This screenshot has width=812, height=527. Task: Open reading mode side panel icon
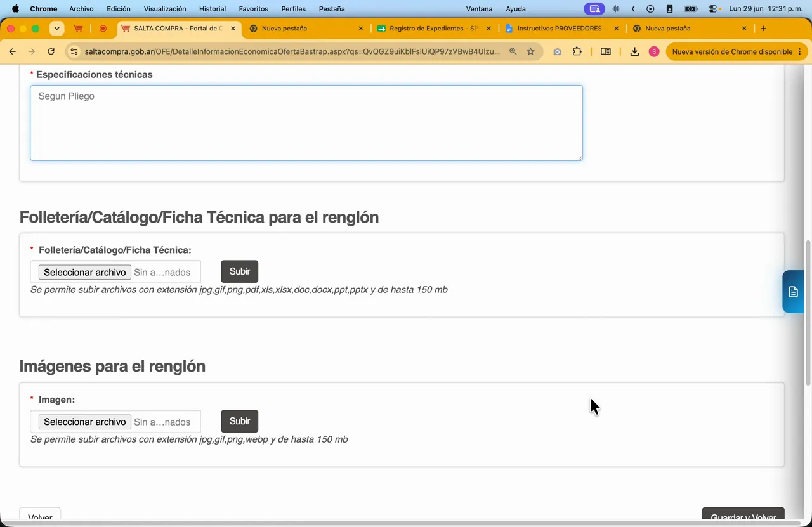[x=606, y=51]
